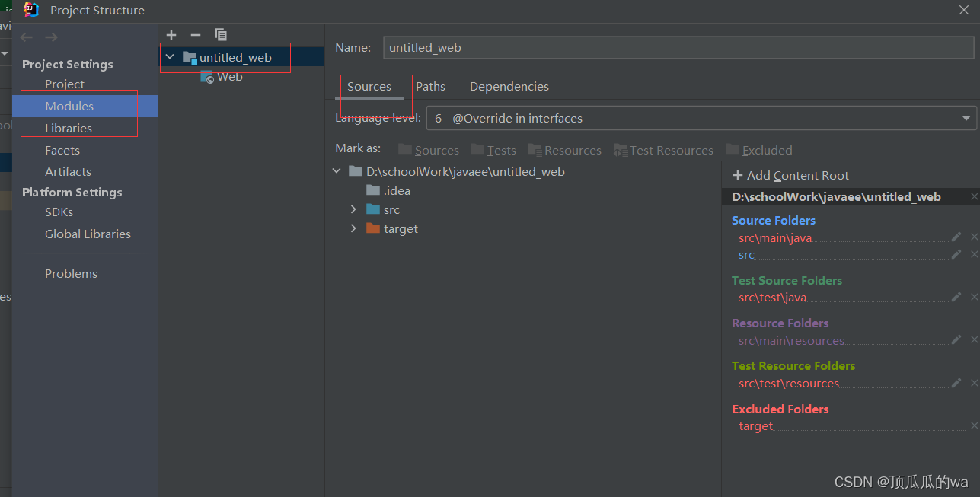
Task: Open the Dependencies tab
Action: click(509, 86)
